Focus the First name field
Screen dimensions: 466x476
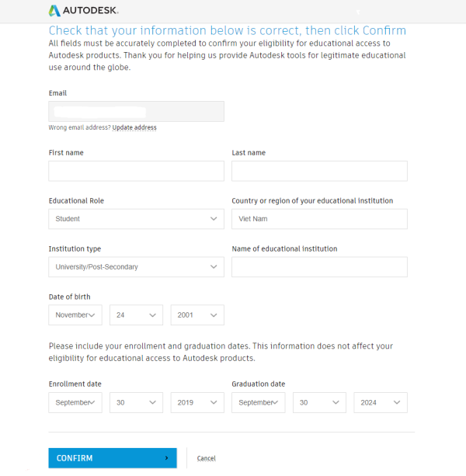click(136, 171)
